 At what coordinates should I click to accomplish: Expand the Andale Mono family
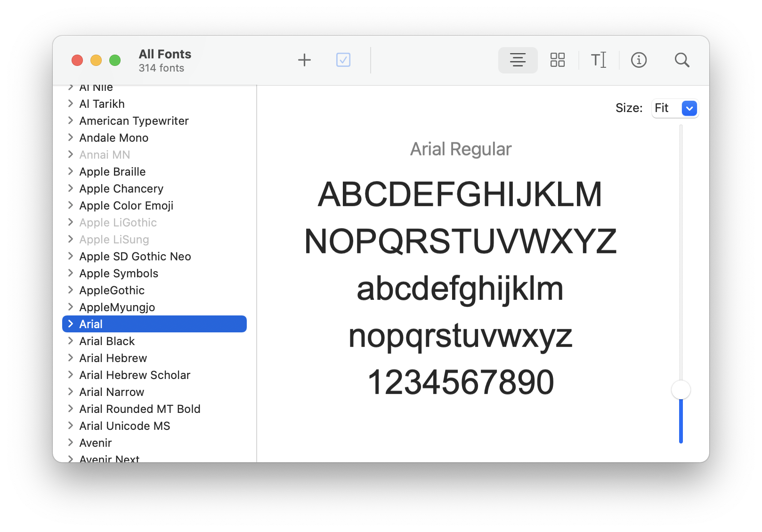point(71,137)
